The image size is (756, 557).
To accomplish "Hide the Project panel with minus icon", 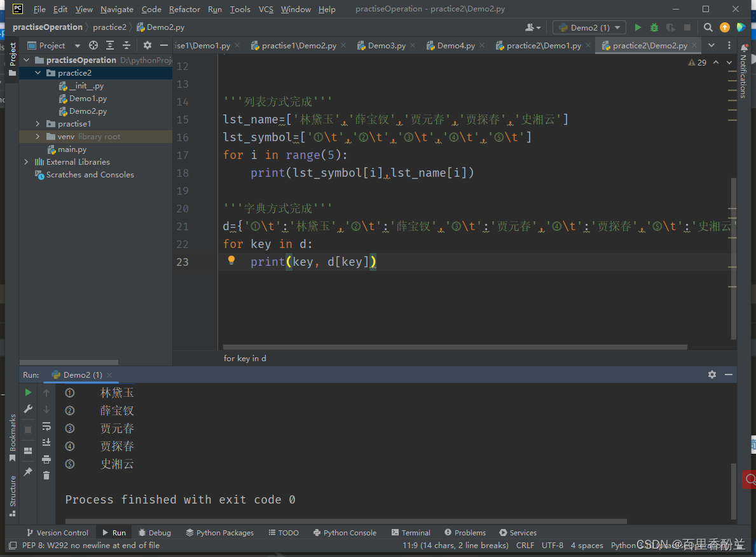I will [x=164, y=45].
